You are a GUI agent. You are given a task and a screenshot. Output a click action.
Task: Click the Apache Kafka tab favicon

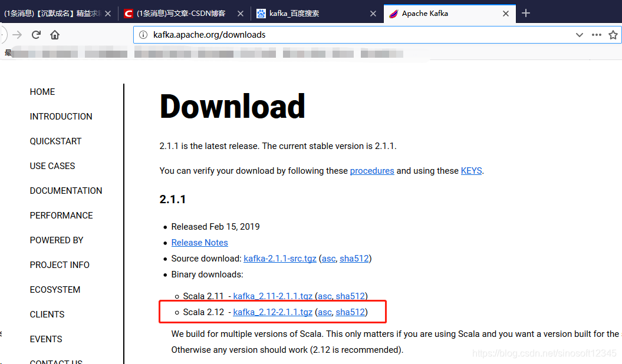tap(393, 14)
